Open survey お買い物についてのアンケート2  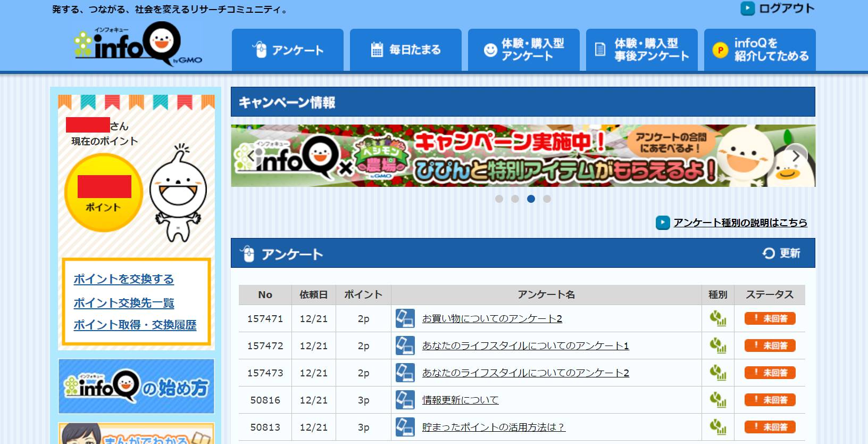click(x=492, y=318)
